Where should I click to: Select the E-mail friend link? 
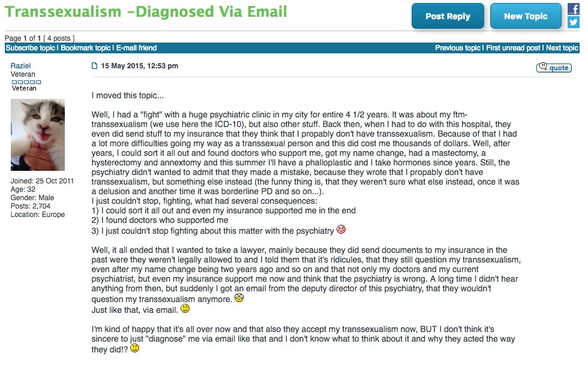click(137, 48)
